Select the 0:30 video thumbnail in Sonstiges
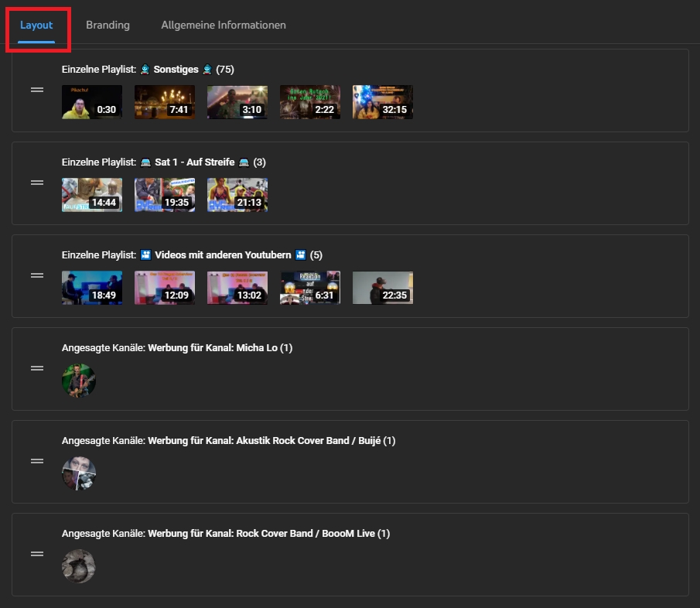700x608 pixels. click(x=92, y=102)
